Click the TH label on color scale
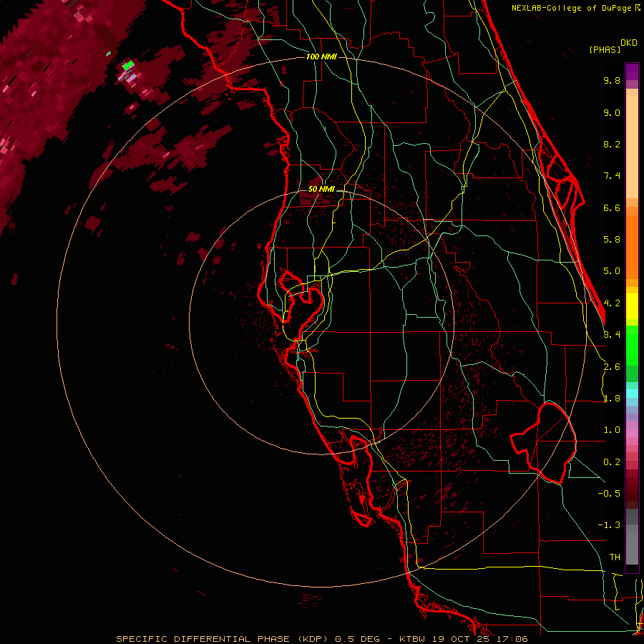This screenshot has height=644, width=644. 615,557
